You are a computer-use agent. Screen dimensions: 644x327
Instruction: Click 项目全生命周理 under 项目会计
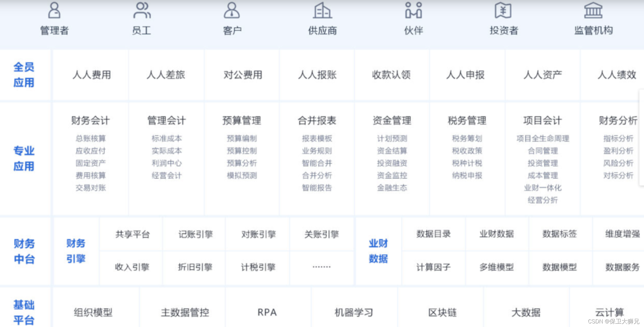543,138
